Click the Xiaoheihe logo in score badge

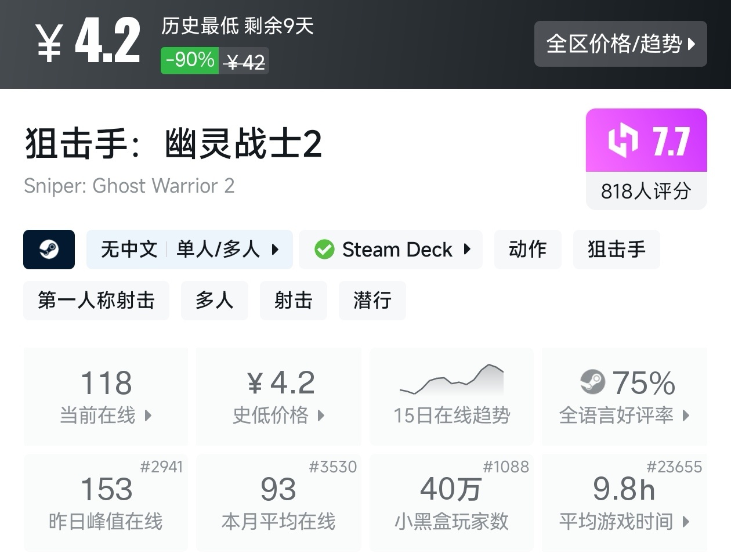click(x=623, y=141)
